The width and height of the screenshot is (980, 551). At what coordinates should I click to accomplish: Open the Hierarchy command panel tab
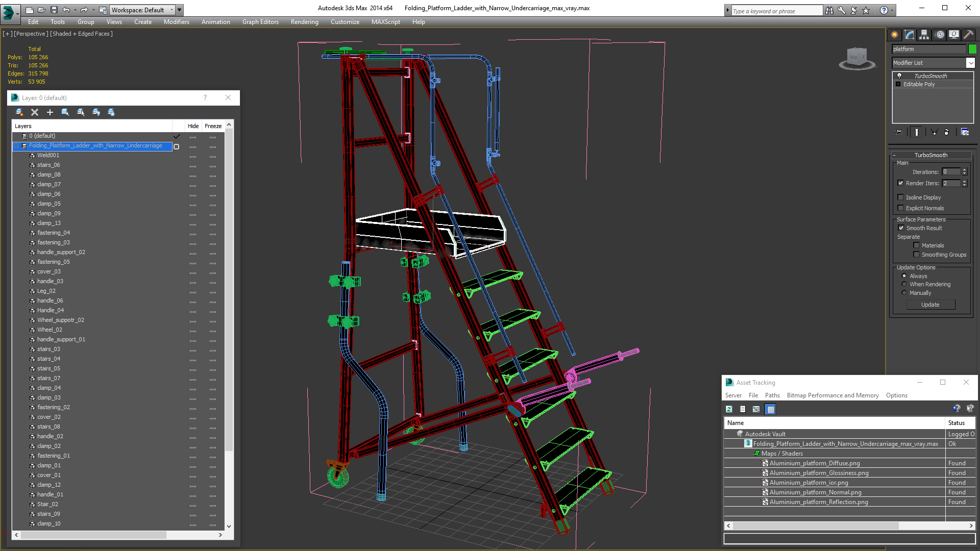coord(924,35)
